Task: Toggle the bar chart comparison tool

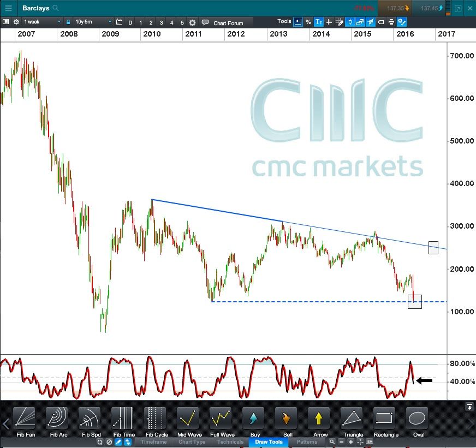Action: [x=370, y=22]
